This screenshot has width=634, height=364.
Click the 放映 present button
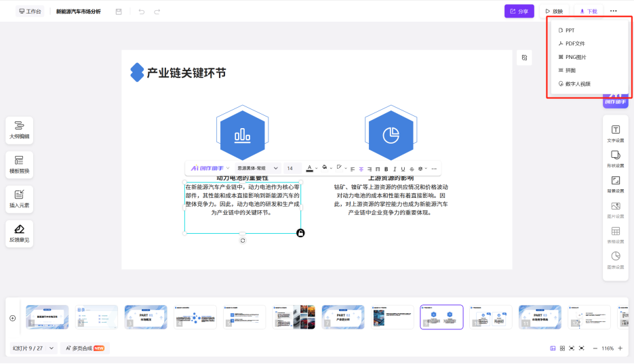tap(554, 12)
